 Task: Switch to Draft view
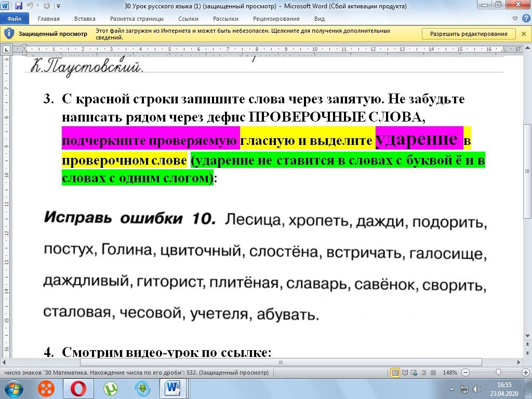(x=433, y=373)
